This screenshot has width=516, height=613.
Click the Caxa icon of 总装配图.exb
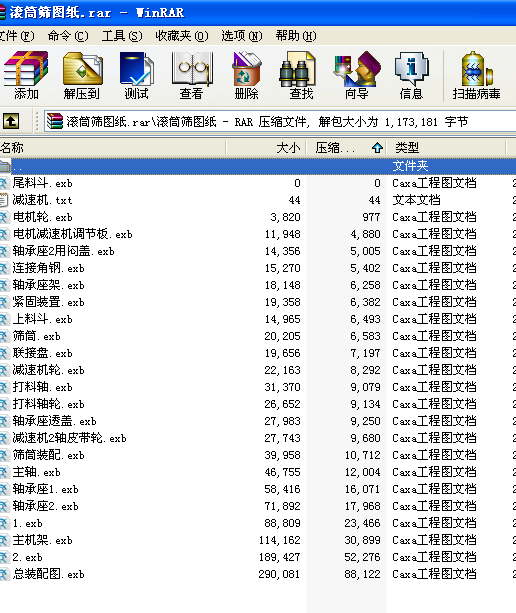[4, 574]
